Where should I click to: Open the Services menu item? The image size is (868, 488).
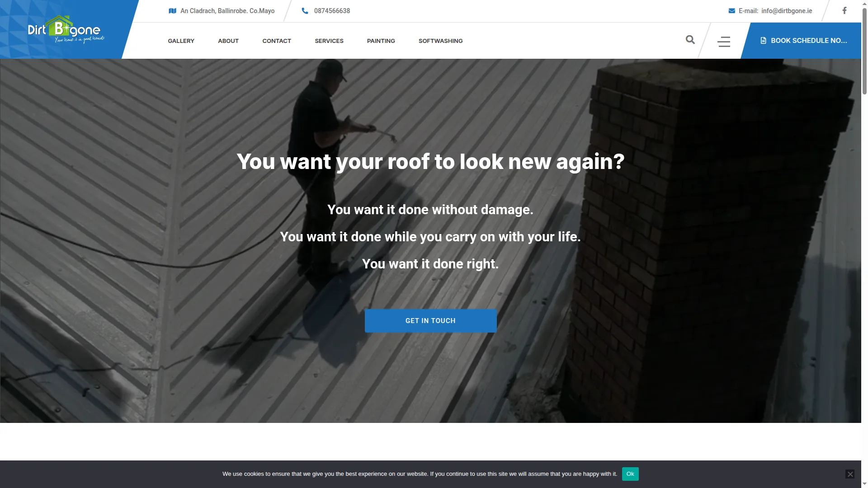click(x=329, y=41)
